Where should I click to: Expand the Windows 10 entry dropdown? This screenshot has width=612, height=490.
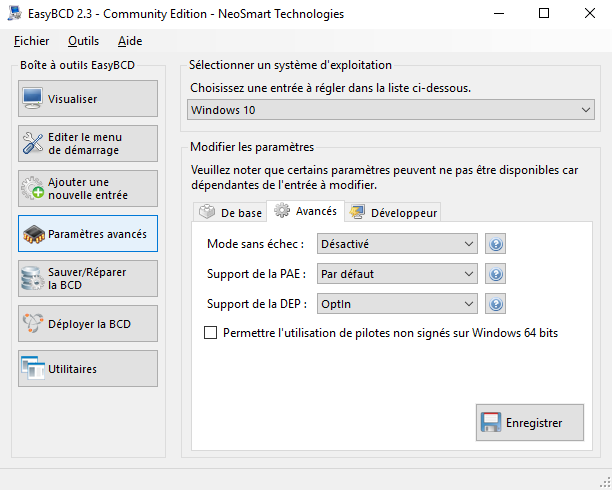[x=391, y=110]
